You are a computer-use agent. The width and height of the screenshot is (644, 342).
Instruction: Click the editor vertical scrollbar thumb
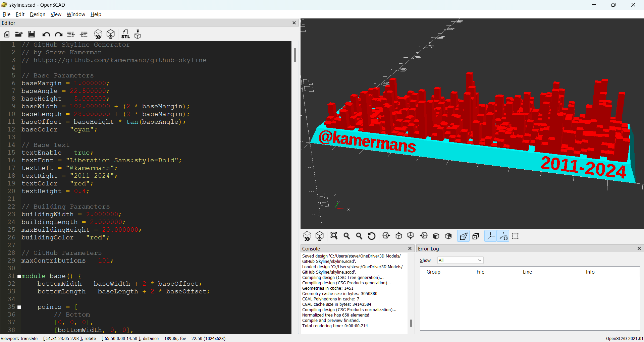click(x=295, y=55)
